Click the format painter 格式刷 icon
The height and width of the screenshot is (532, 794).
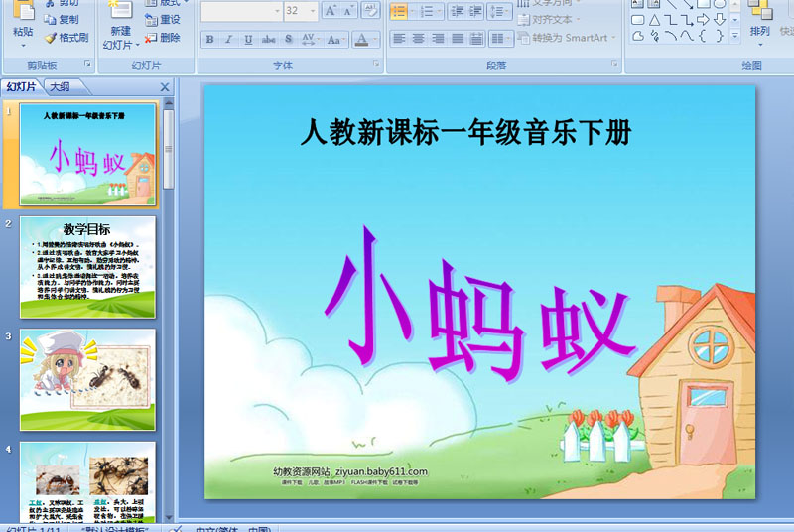(x=66, y=38)
